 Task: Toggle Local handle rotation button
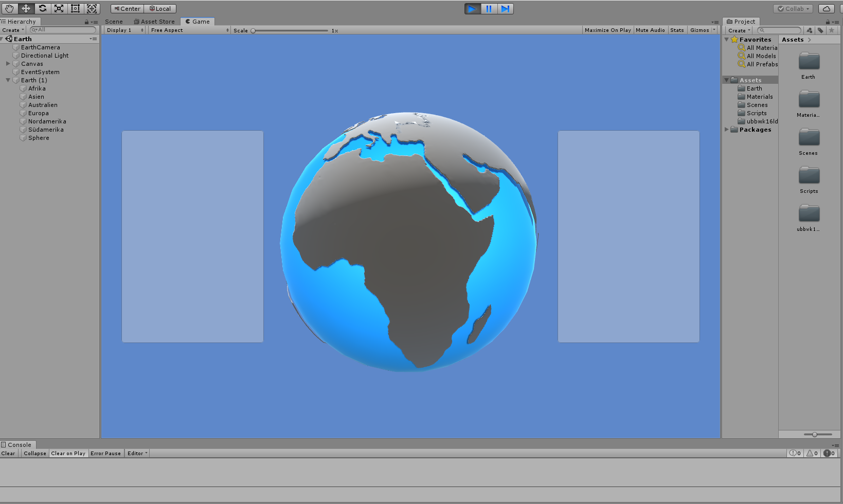click(160, 9)
